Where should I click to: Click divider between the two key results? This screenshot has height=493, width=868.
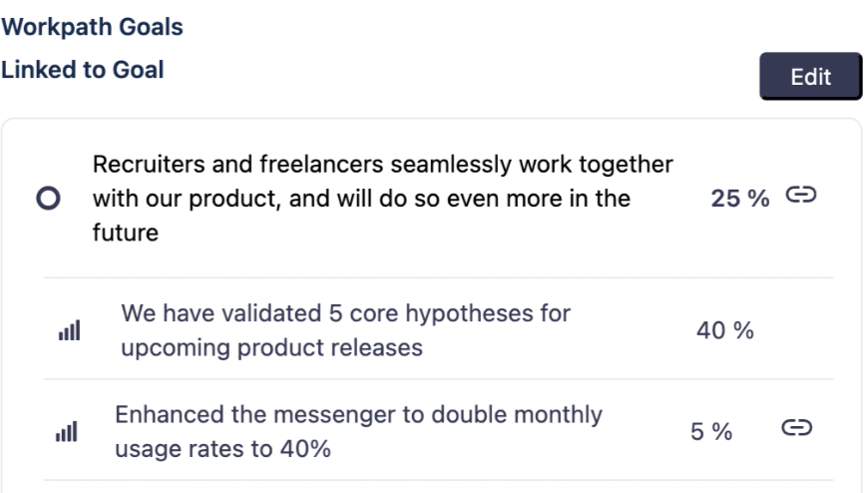pyautogui.click(x=437, y=379)
